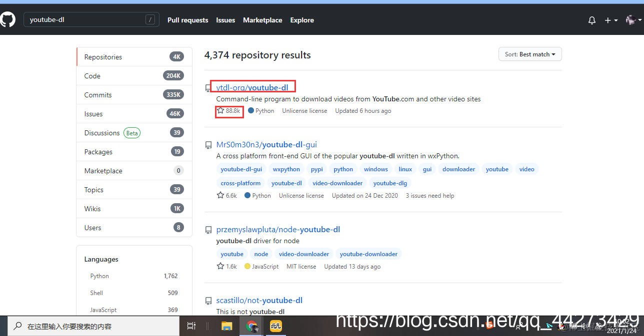644x336 pixels.
Task: Open video-downloader tag under youtube-dl-gui
Action: click(x=337, y=183)
